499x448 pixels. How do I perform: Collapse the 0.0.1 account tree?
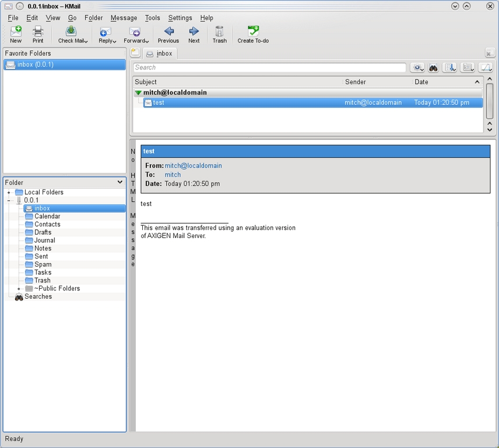click(9, 201)
